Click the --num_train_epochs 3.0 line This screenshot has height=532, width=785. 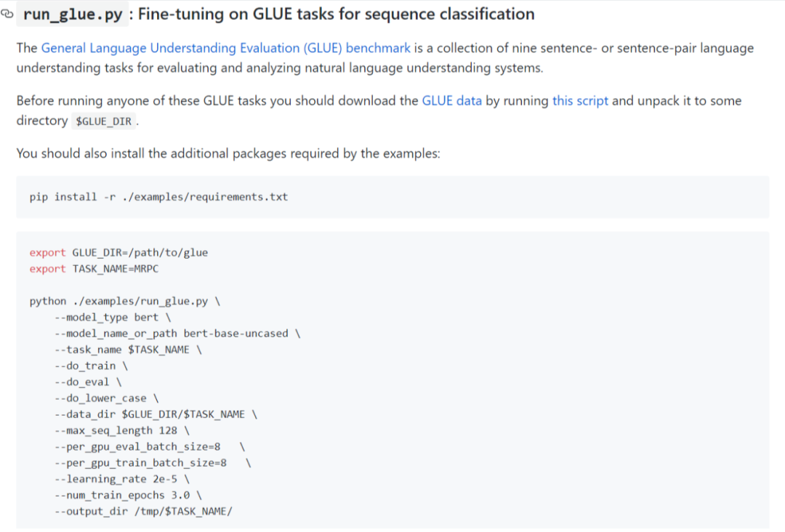point(127,495)
